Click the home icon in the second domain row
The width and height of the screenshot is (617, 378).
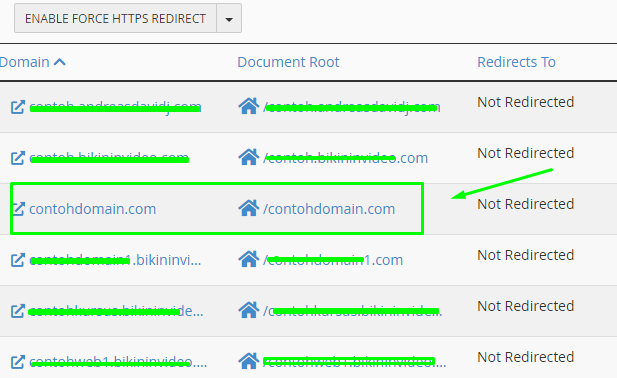click(249, 157)
